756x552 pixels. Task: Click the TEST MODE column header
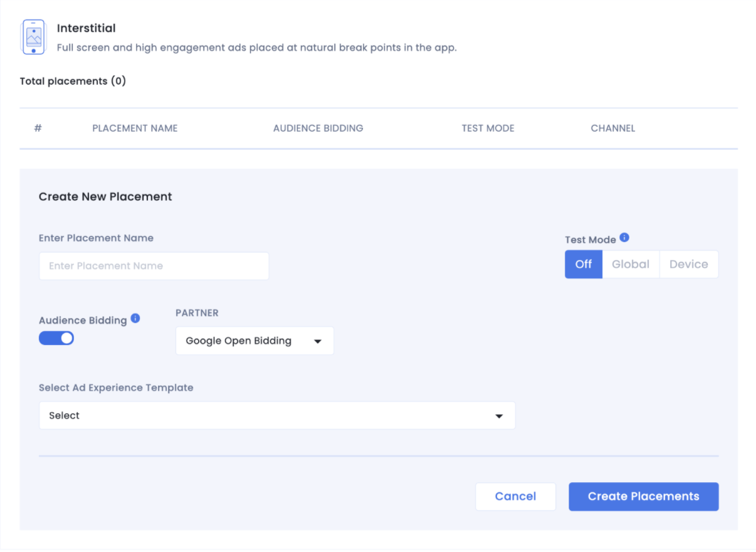(x=488, y=128)
